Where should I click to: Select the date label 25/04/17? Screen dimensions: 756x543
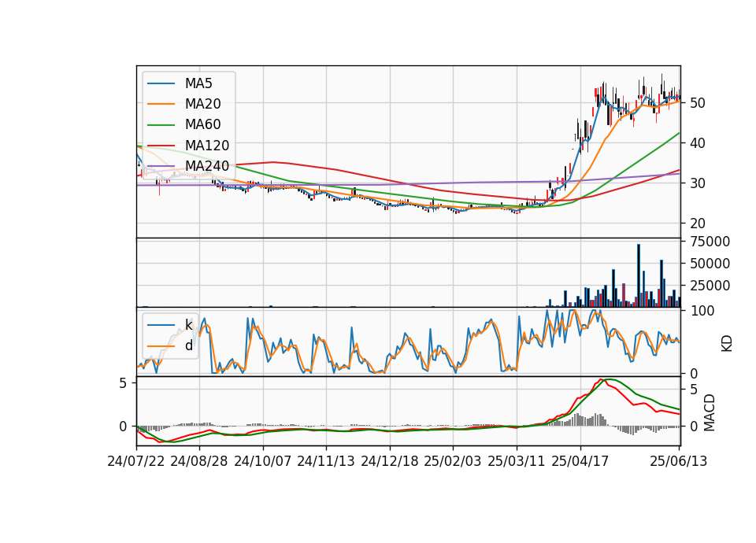coord(580,461)
